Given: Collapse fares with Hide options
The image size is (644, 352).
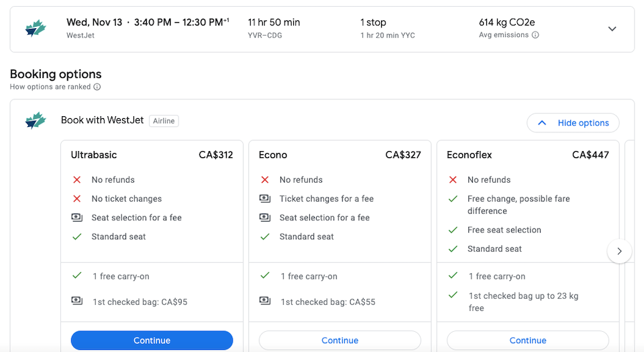Looking at the screenshot, I should point(573,122).
